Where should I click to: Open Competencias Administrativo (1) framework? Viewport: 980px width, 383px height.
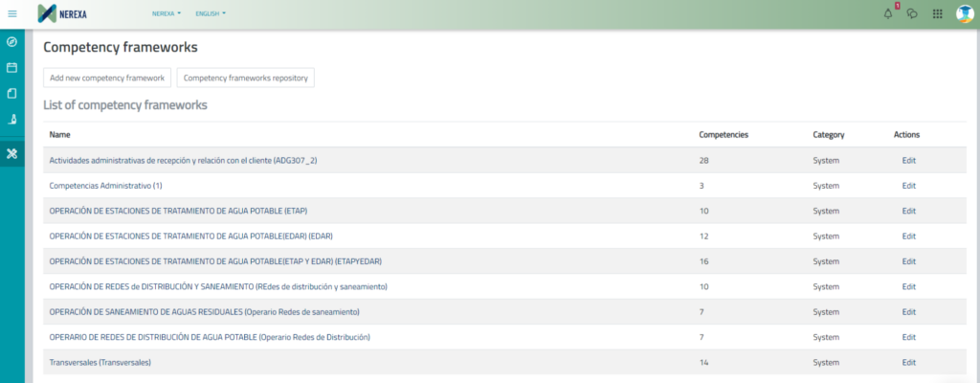point(106,186)
